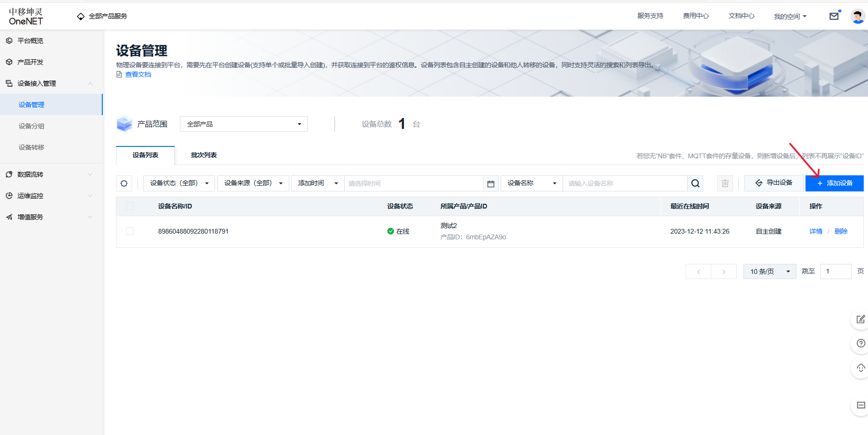Toggle the select-all checkbox in table header
Screen dimensions: 868x435
(x=130, y=206)
